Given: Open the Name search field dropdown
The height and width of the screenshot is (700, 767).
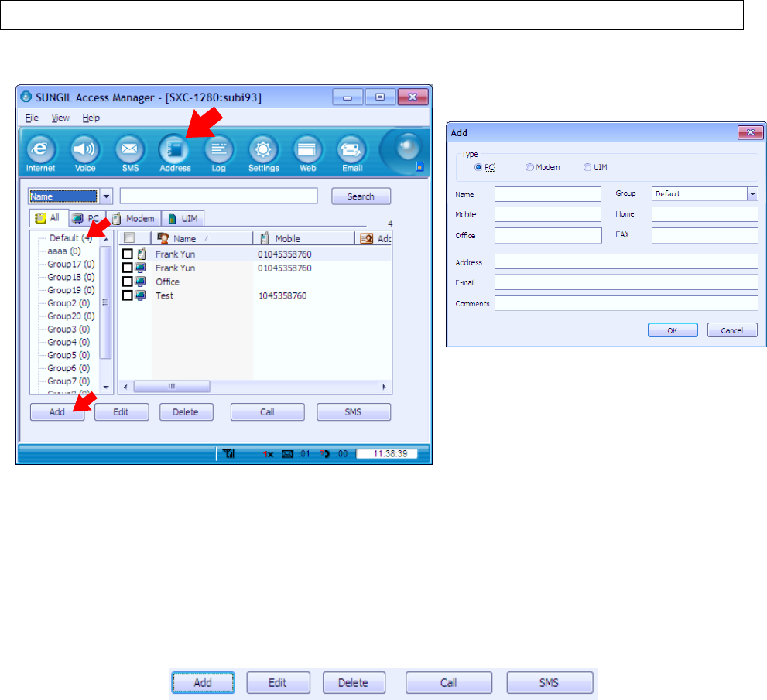Looking at the screenshot, I should coord(106,196).
